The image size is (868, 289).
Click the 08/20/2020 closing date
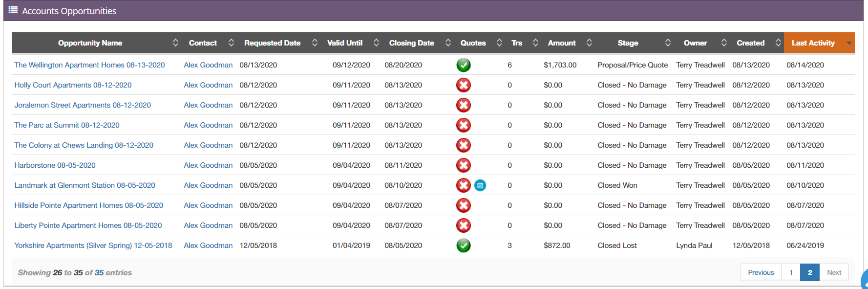point(403,65)
